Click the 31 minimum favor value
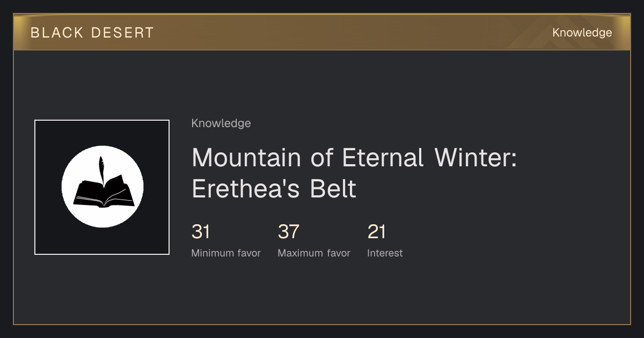This screenshot has width=644, height=338. tap(201, 232)
